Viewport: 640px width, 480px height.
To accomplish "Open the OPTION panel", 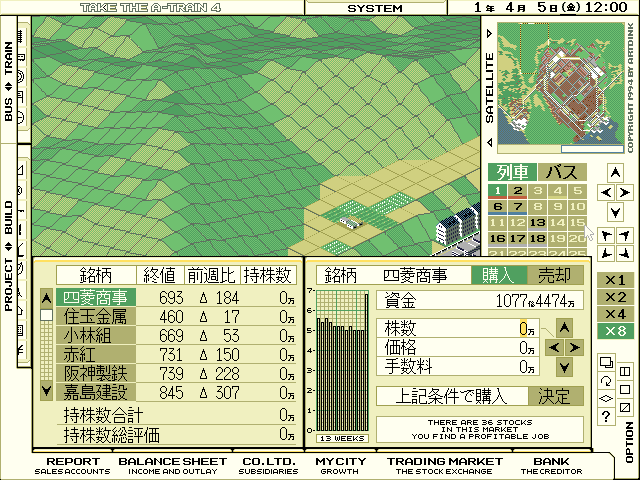I will pos(629,441).
